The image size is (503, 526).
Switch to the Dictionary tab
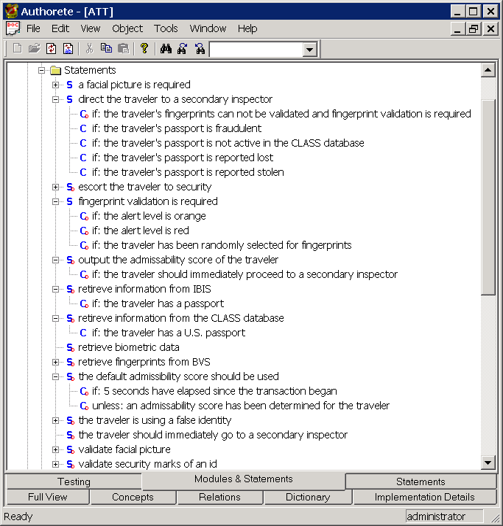click(x=308, y=497)
